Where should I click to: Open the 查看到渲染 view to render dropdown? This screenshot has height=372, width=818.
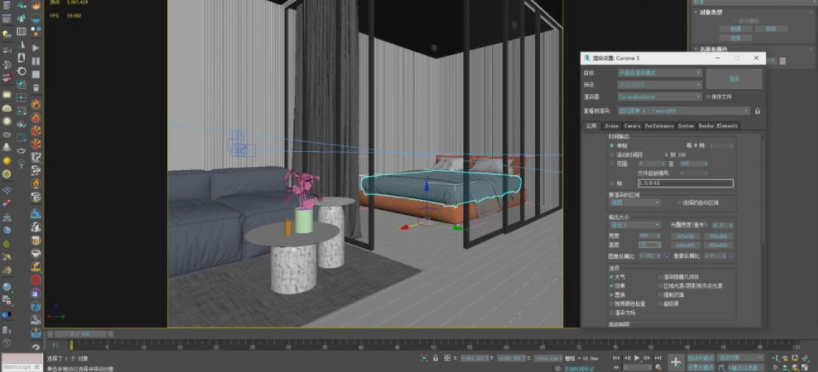[x=684, y=111]
